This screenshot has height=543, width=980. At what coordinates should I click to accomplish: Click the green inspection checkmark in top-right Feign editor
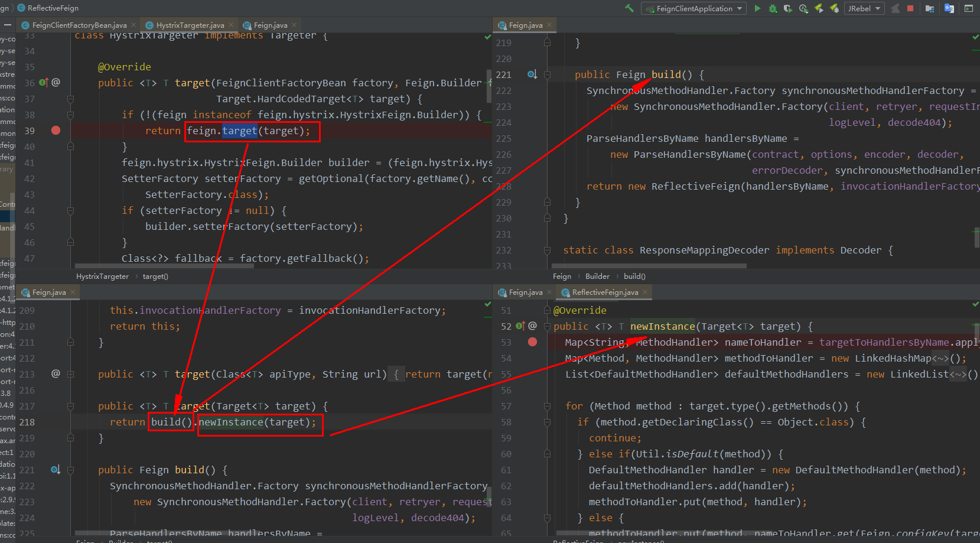pos(975,37)
